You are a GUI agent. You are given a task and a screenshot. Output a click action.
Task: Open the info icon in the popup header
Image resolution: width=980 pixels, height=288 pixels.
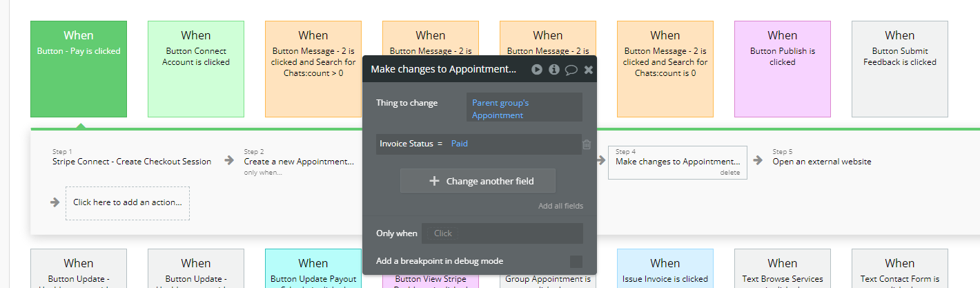554,69
